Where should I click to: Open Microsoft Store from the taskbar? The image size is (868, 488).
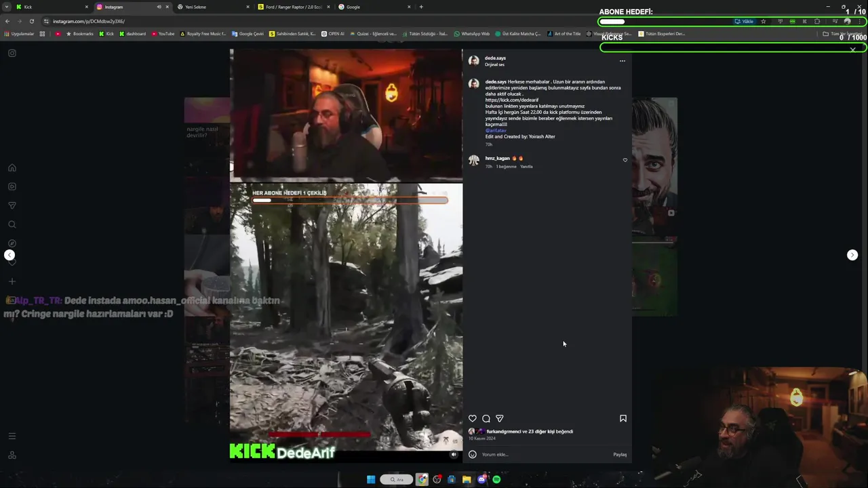point(452,479)
